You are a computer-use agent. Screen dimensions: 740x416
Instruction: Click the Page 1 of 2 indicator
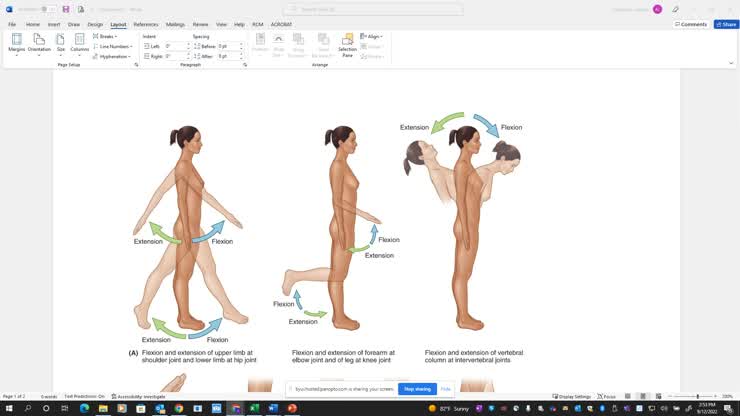14,396
